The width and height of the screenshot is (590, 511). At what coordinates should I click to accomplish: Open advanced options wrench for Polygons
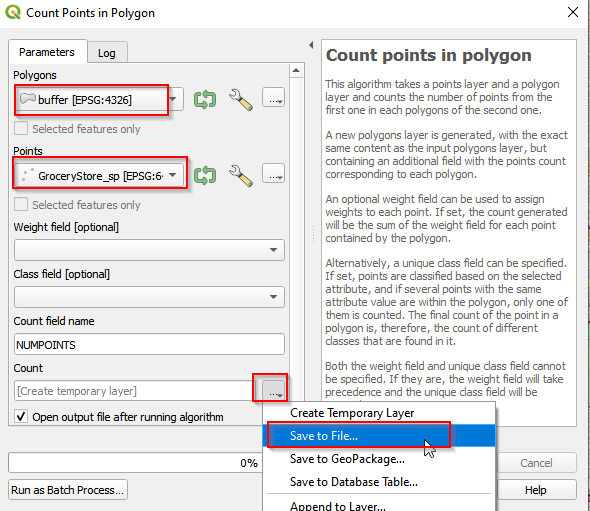coord(241,100)
